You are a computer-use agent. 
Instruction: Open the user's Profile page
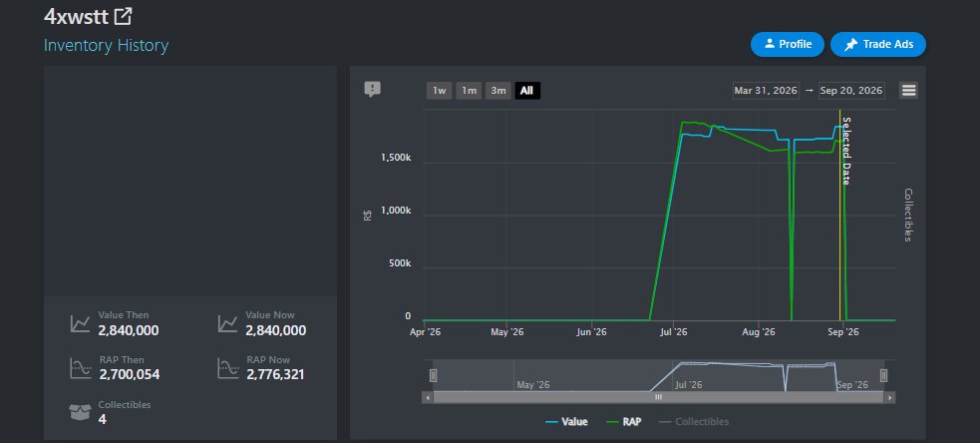pyautogui.click(x=788, y=45)
